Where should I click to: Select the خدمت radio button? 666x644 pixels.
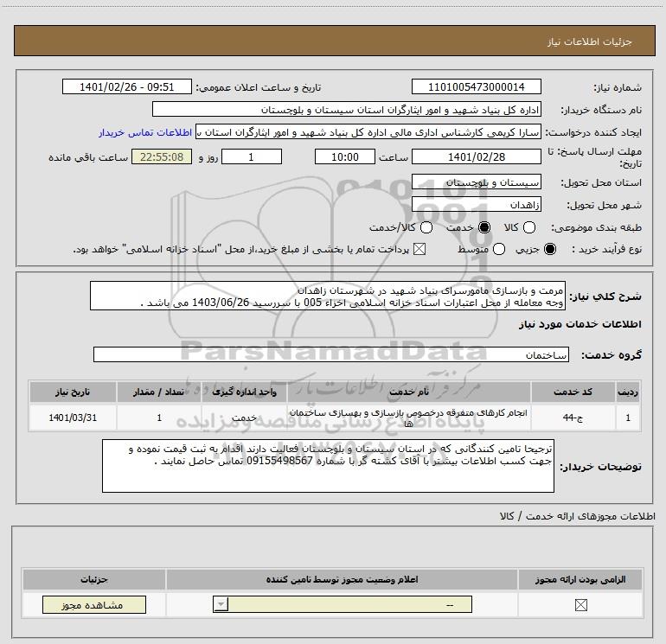click(484, 227)
